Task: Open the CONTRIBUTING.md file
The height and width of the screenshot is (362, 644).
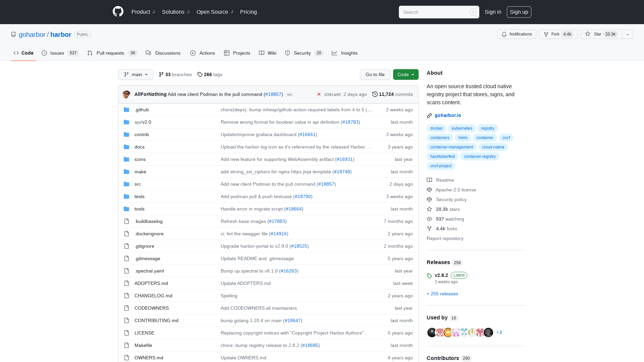Action: (156, 320)
